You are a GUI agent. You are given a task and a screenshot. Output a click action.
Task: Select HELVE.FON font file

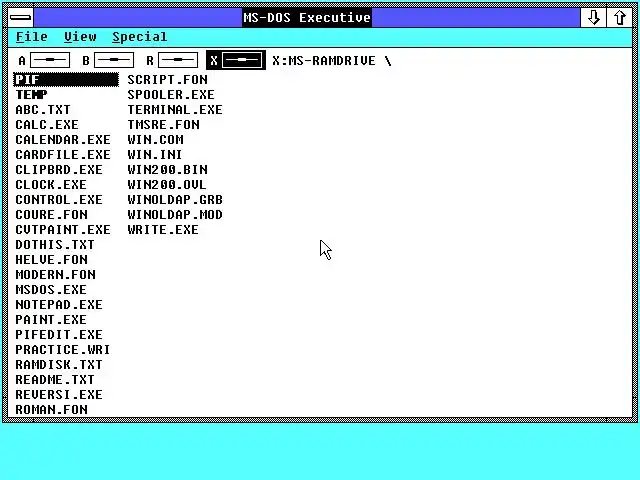point(51,260)
